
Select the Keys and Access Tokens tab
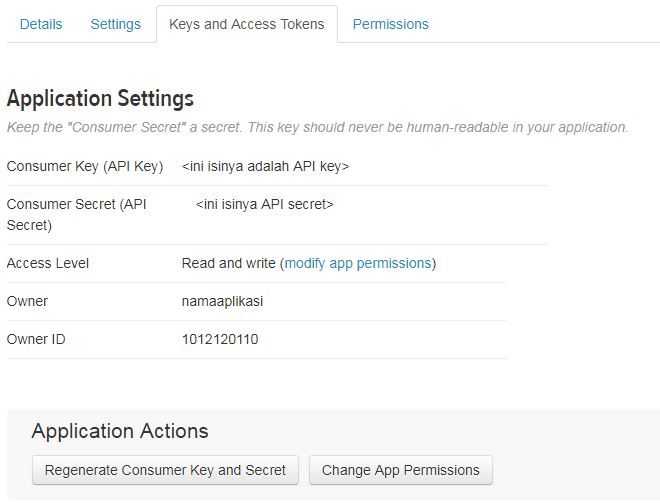(247, 24)
